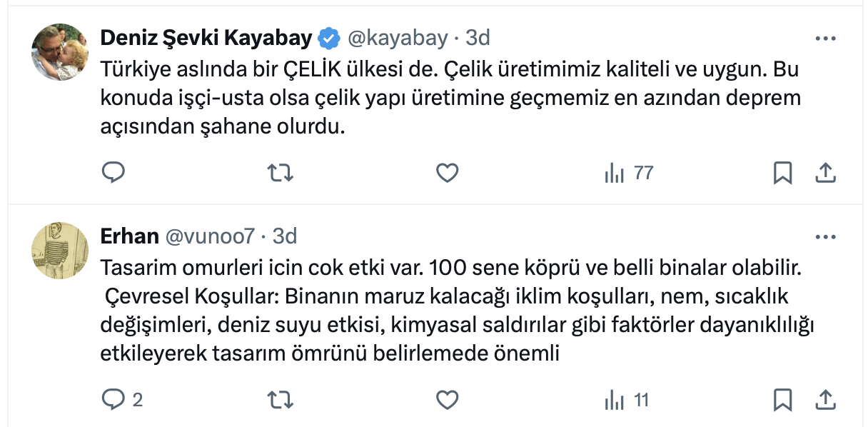The width and height of the screenshot is (868, 427).
Task: Click the Deniz Şevki Kayabay display name
Action: [x=206, y=37]
